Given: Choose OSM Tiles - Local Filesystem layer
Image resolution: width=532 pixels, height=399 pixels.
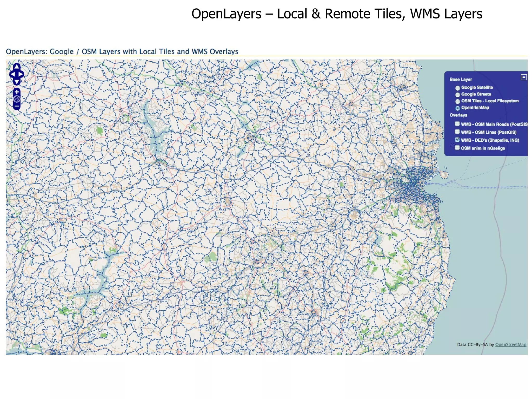Looking at the screenshot, I should (x=457, y=101).
